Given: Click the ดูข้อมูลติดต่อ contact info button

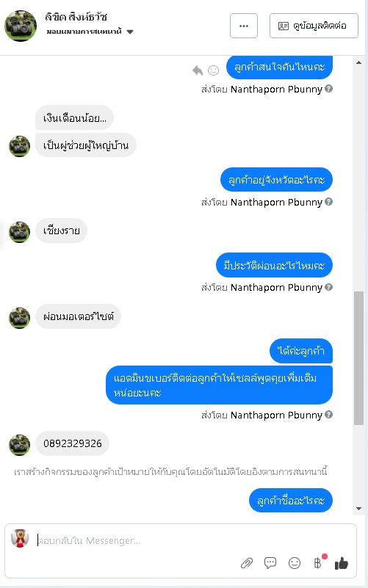Looking at the screenshot, I should [x=314, y=26].
